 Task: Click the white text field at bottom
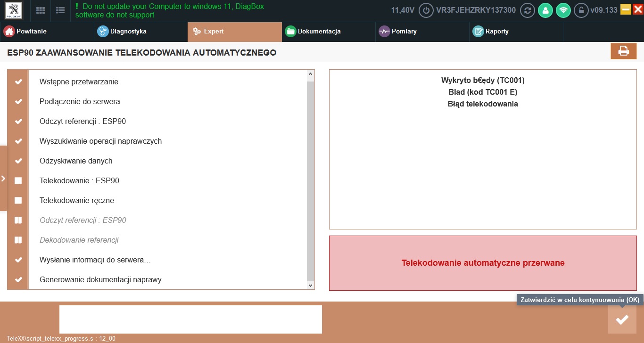click(x=190, y=319)
